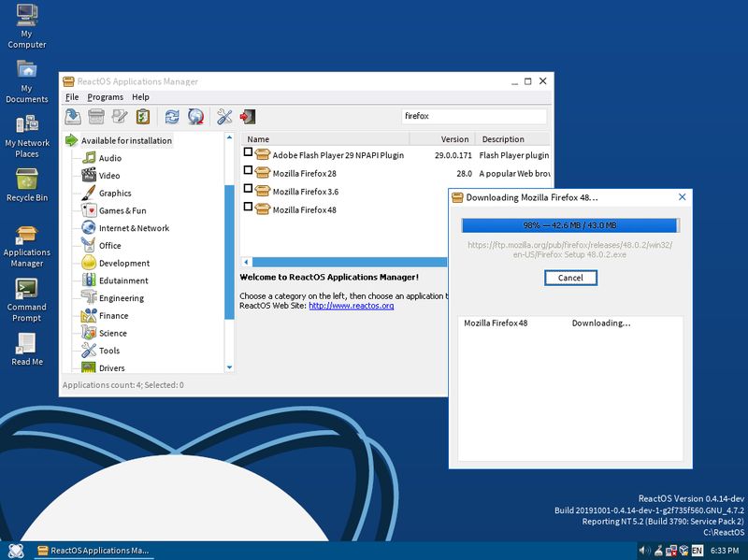The image size is (748, 560).
Task: Select the Uninstall toolbar icon
Action: [96, 116]
